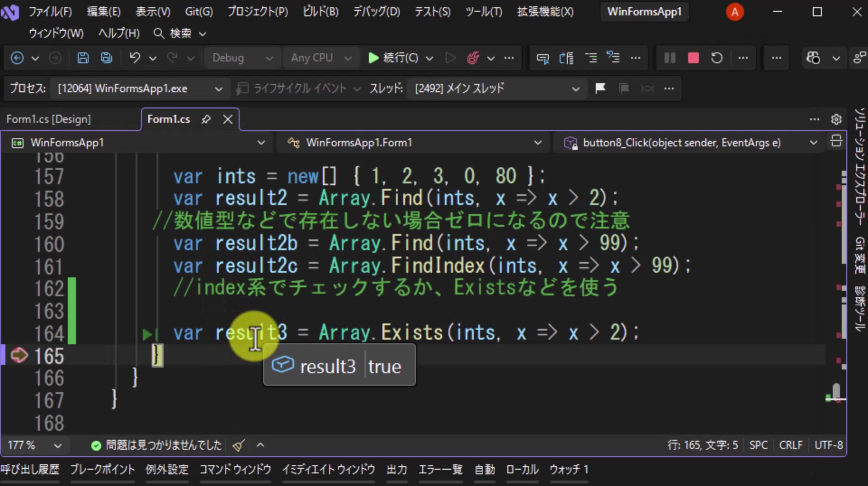Open the button8_Click member dropdown
The width and height of the screenshot is (868, 486).
click(x=690, y=143)
